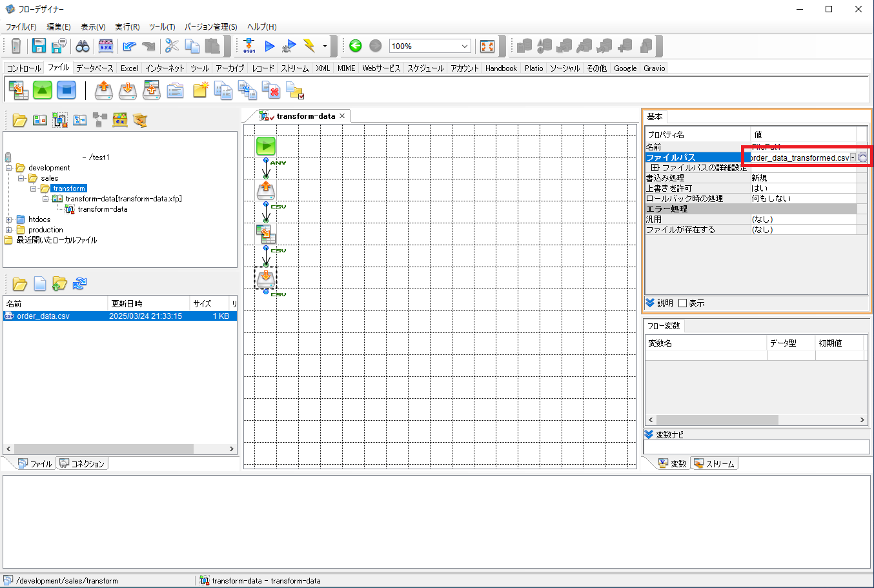Expand ファイルパスの詳細設定 property row
This screenshot has height=588, width=874.
coord(655,167)
